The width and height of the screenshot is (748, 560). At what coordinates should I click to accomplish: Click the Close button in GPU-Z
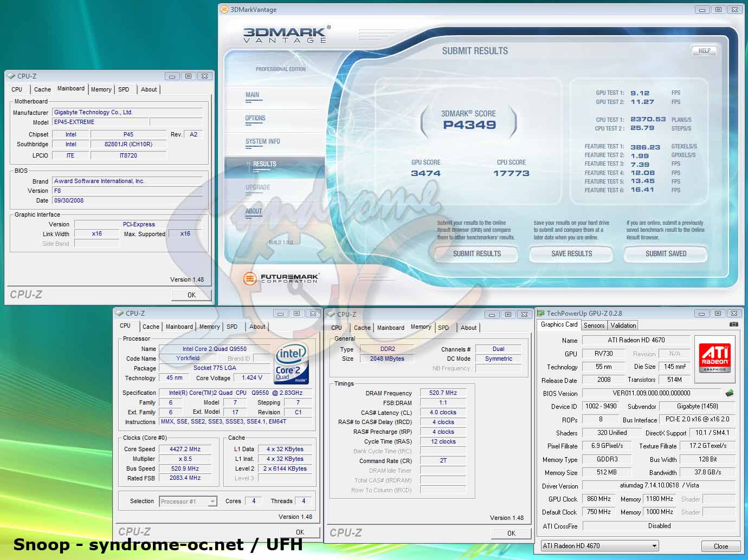click(x=720, y=546)
